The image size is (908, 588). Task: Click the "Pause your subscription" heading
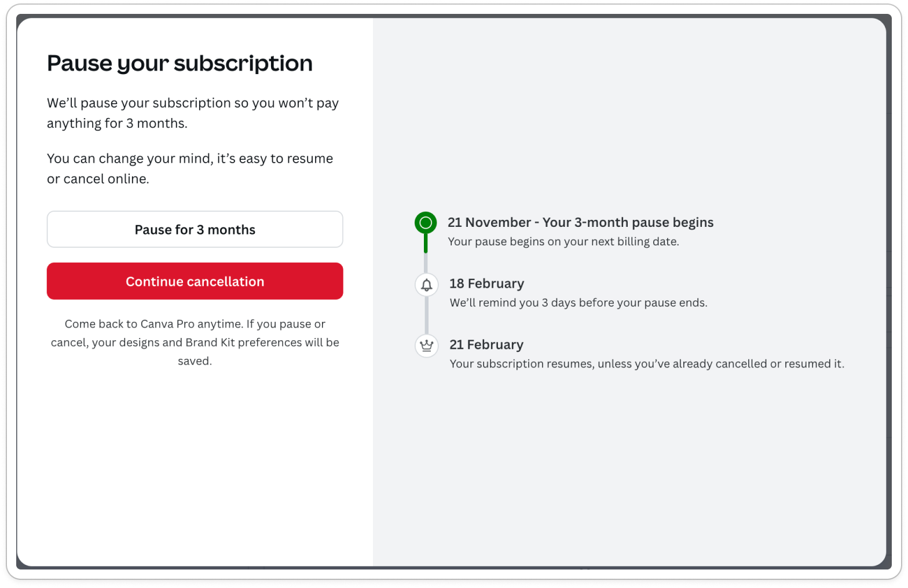click(x=180, y=63)
